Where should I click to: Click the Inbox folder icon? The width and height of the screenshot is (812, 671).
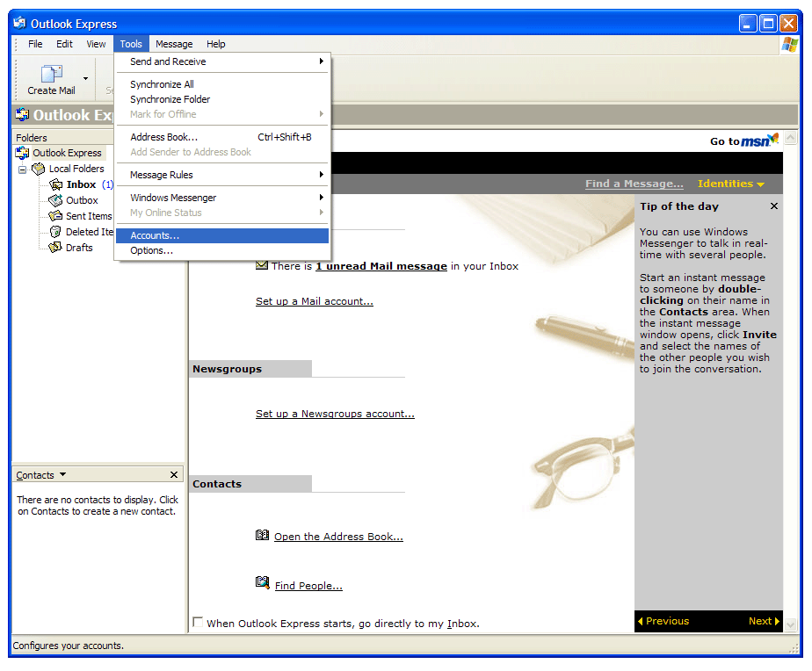pos(55,184)
